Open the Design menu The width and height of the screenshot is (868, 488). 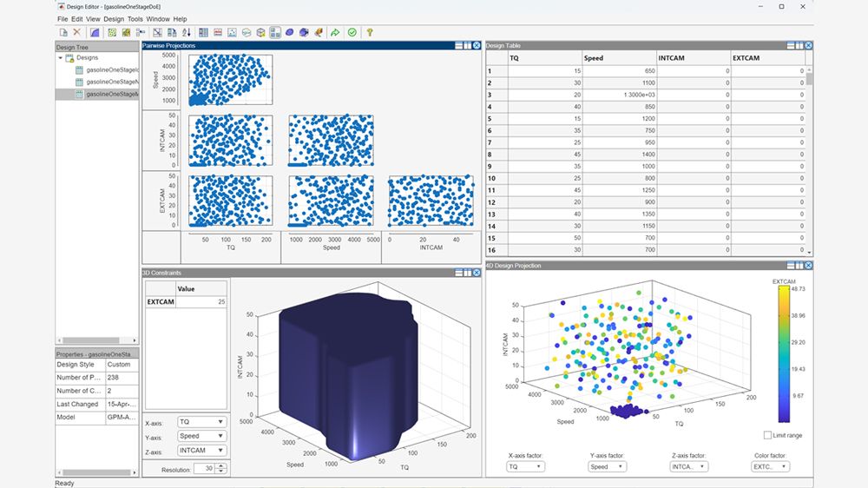click(114, 18)
